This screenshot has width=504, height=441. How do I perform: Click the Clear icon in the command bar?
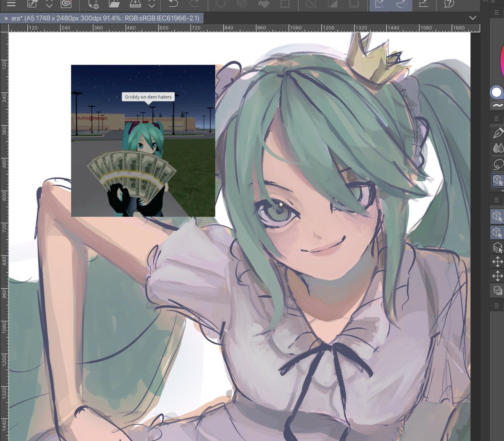pyautogui.click(x=220, y=4)
